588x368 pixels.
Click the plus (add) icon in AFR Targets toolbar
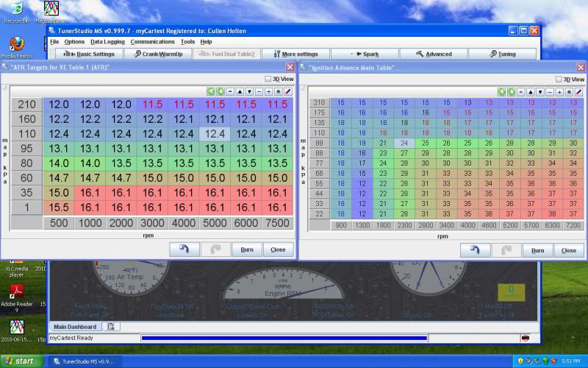point(268,91)
